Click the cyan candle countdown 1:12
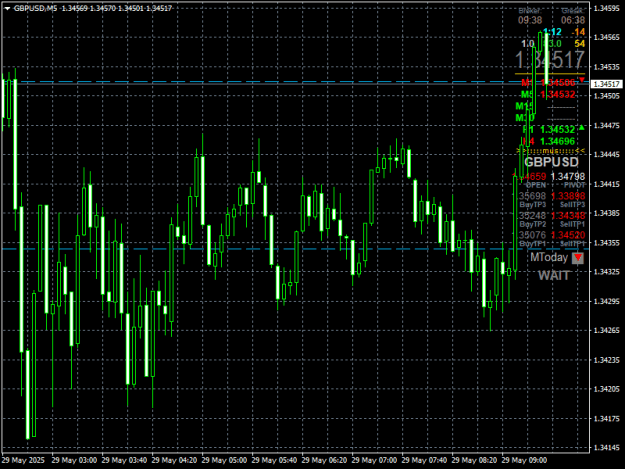625x469 pixels. click(552, 32)
